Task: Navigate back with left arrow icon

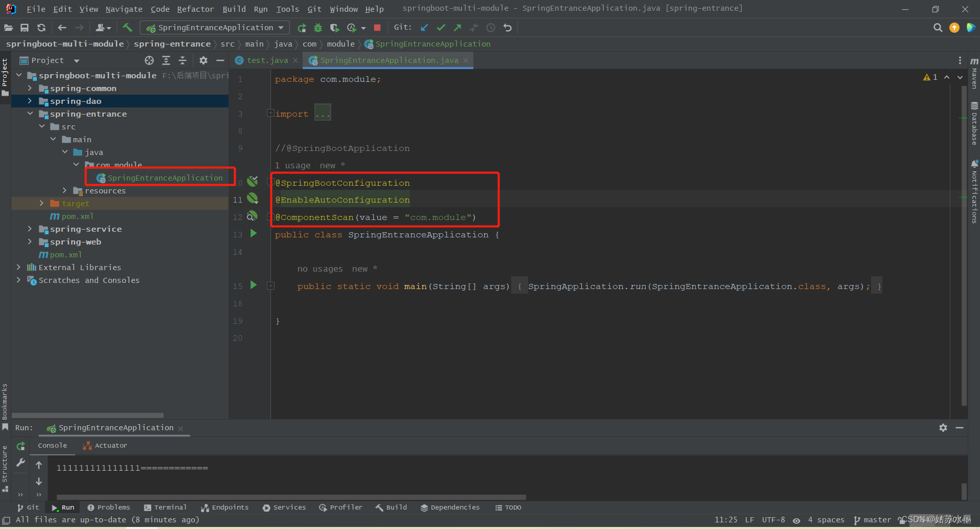Action: pos(62,28)
